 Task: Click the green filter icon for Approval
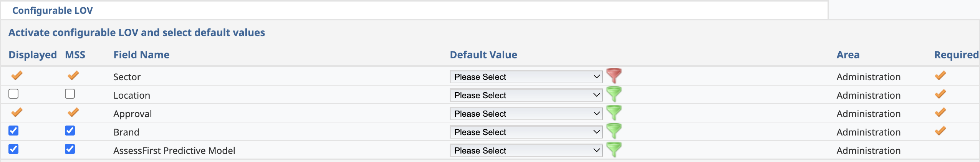[x=614, y=112]
